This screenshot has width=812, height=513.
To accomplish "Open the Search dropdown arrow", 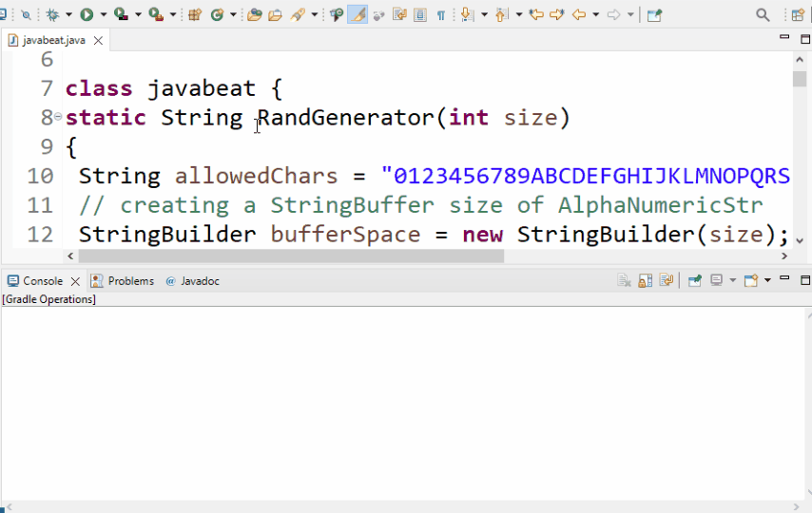I will [315, 15].
